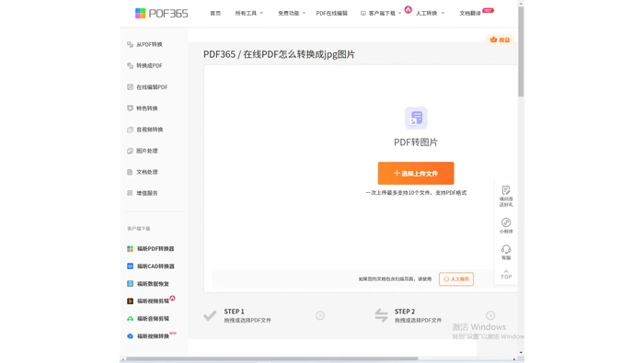Click the 音视频转换 sidebar icon

130,130
